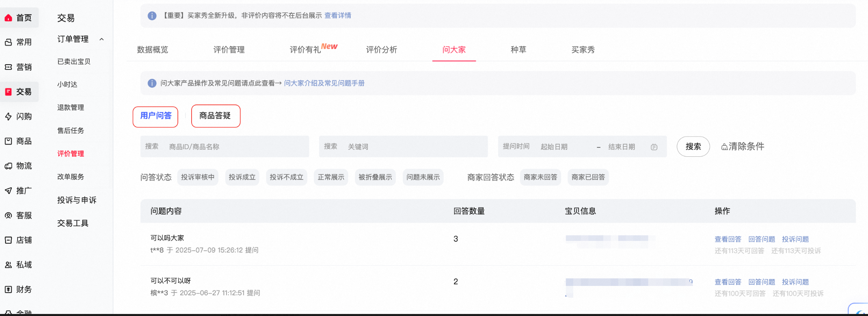Click the blurred product info for 可以不可以呀
The height and width of the screenshot is (316, 868).
pos(629,287)
